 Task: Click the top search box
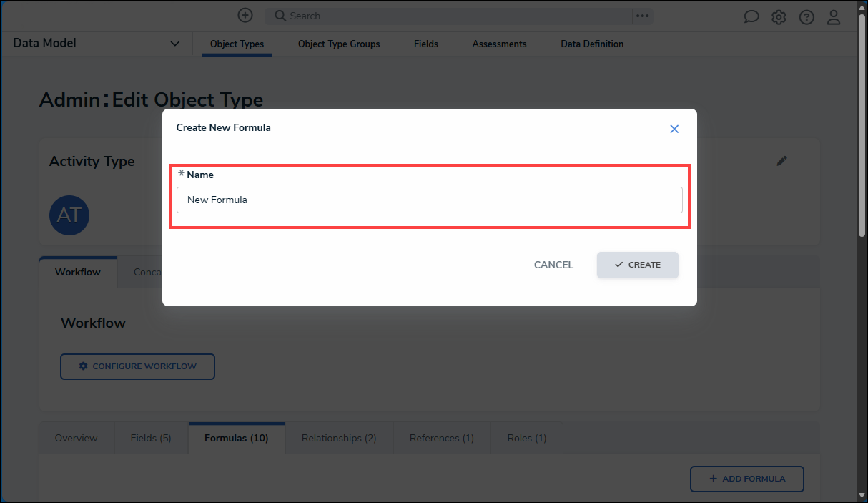(x=450, y=16)
